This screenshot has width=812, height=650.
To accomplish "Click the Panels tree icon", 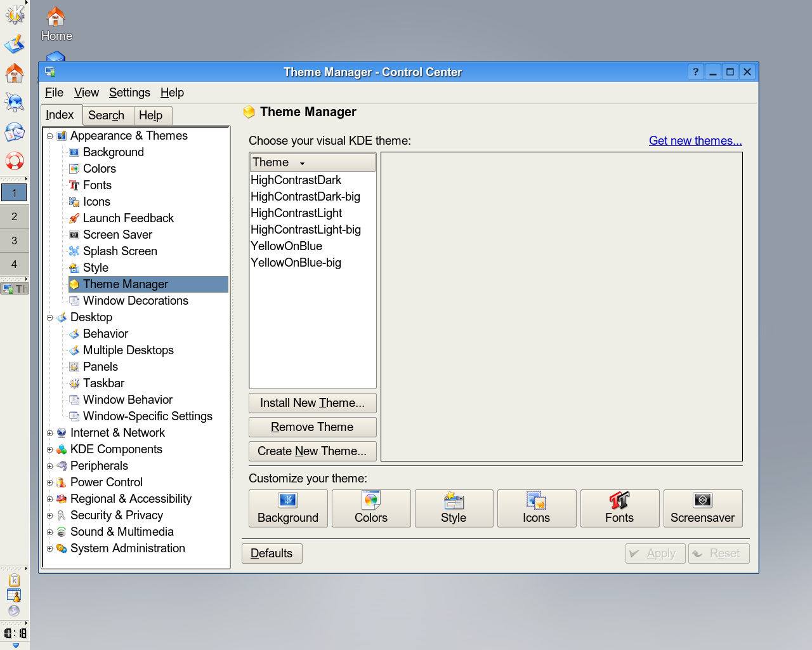I will coord(74,367).
